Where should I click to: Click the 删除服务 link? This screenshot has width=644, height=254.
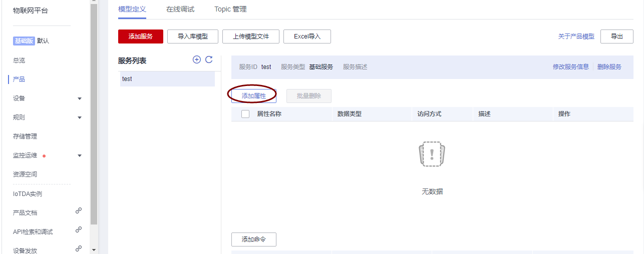[x=609, y=67]
